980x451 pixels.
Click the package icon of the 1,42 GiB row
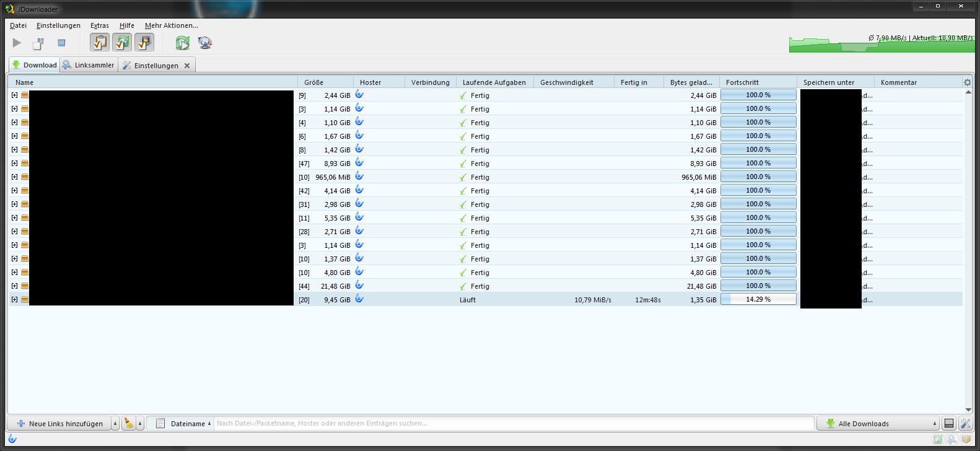[25, 150]
